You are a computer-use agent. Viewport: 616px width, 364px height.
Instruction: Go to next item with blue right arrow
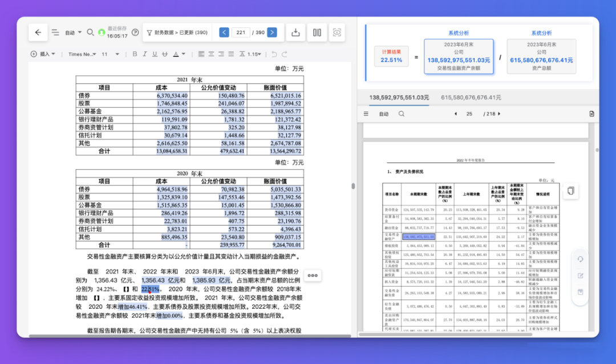pos(272,32)
